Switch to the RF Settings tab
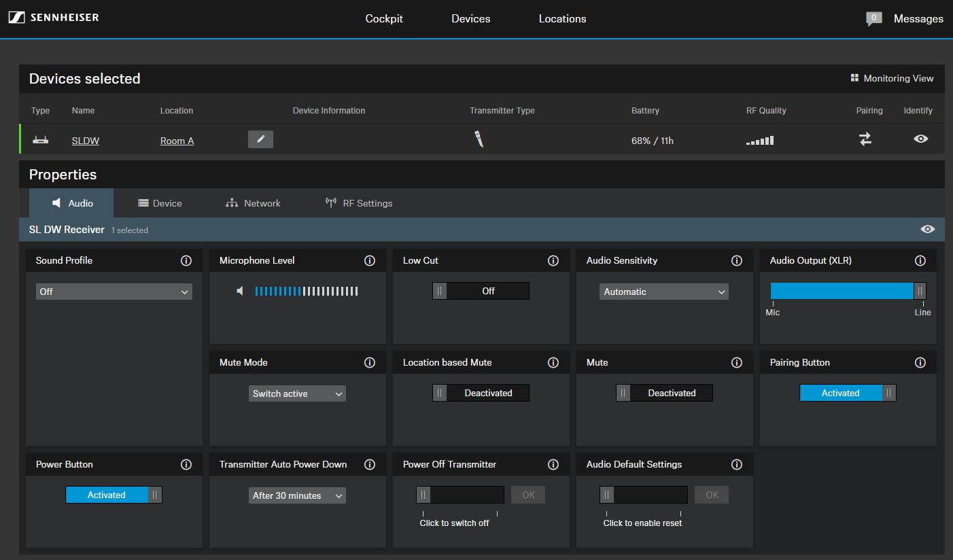 [359, 203]
